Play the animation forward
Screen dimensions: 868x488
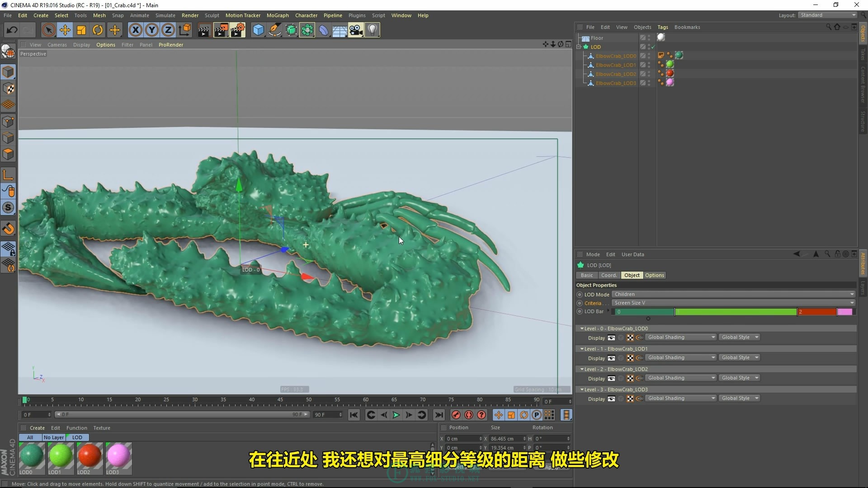396,415
